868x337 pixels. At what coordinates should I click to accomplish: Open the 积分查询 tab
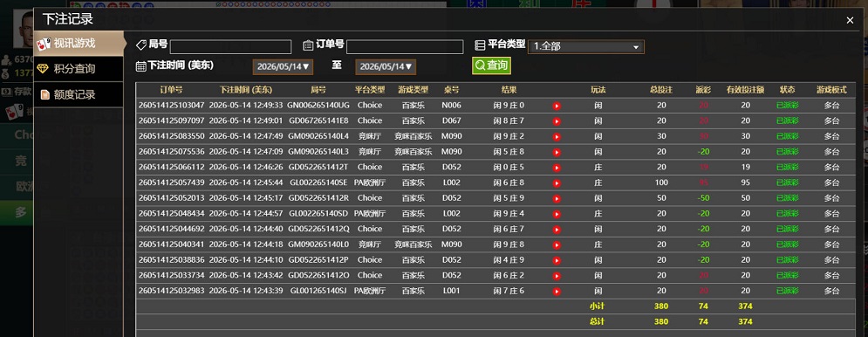coord(78,69)
